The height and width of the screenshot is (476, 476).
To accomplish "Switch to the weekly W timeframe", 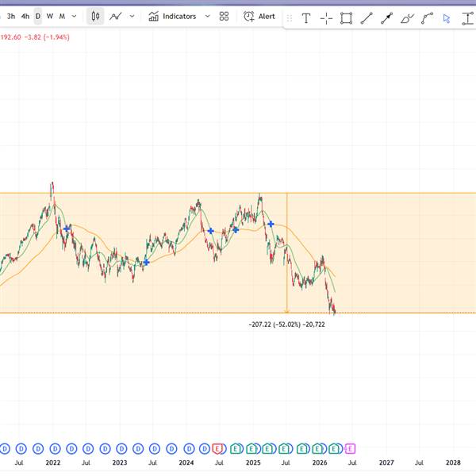I will click(50, 16).
